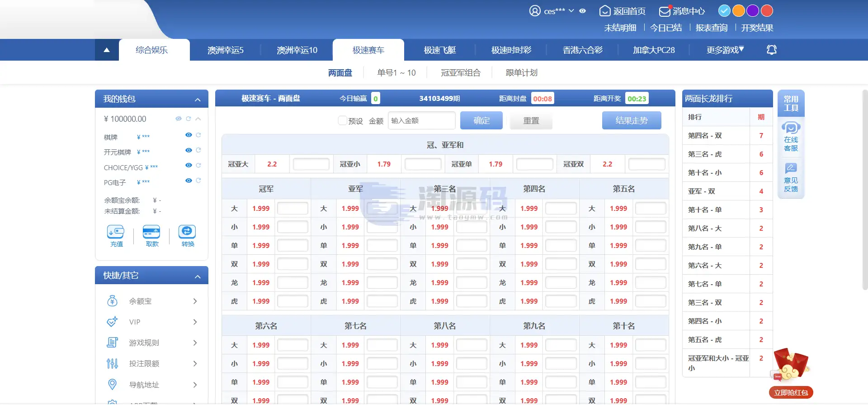Image resolution: width=868 pixels, height=405 pixels.
Task: Open the 更多游戏 dropdown
Action: coord(725,50)
